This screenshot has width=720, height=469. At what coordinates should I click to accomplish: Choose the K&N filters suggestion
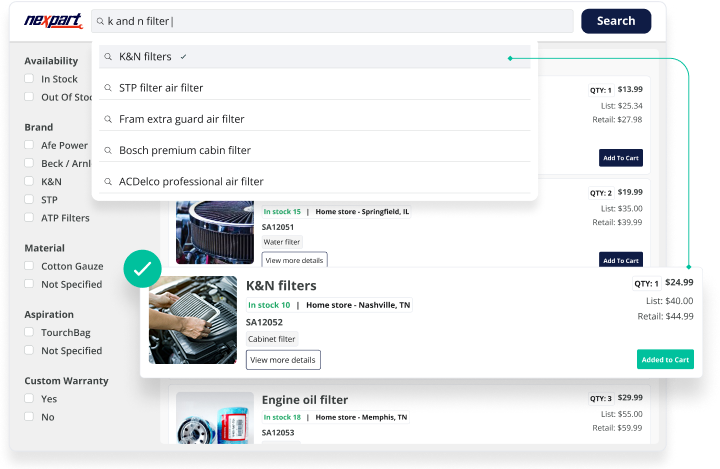(x=315, y=57)
